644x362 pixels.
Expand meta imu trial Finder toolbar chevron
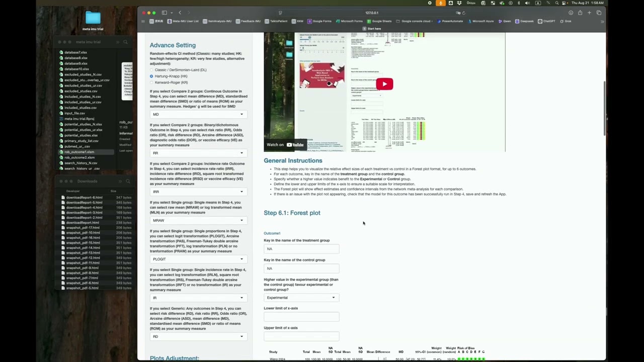pyautogui.click(x=118, y=42)
